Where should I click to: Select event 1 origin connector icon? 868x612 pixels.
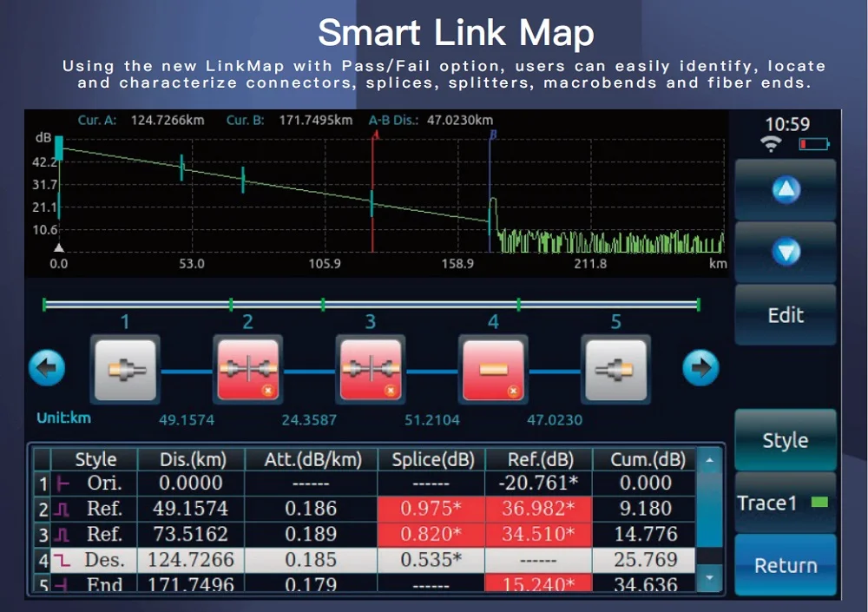click(x=126, y=370)
